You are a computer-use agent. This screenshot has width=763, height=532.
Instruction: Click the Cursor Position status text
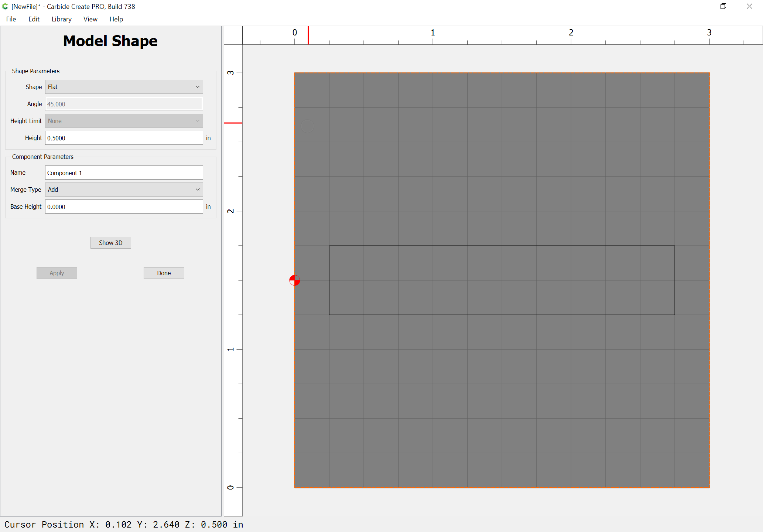pos(124,525)
